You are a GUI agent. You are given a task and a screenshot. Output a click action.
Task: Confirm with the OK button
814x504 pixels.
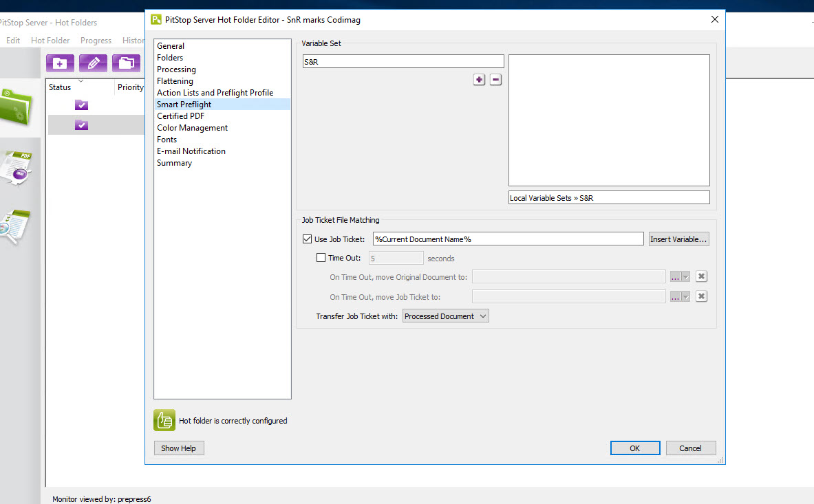coord(635,448)
